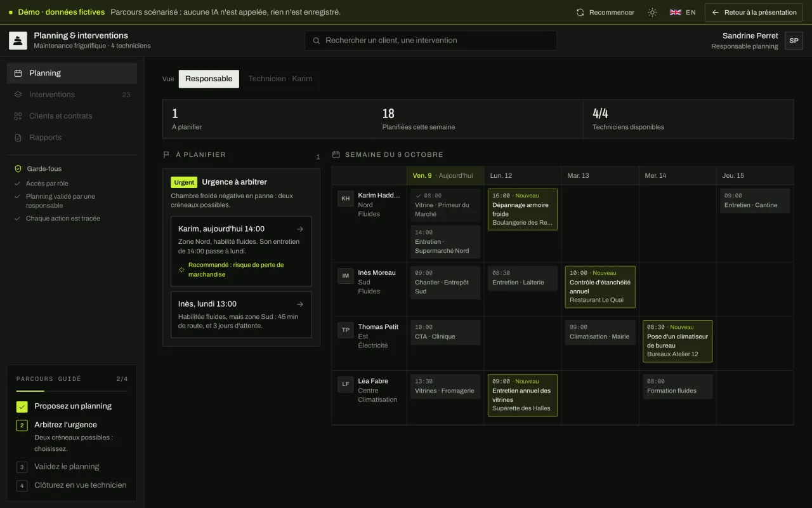Image resolution: width=812 pixels, height=508 pixels.
Task: Click the IM avatar for Inès Moreau
Action: point(346,276)
